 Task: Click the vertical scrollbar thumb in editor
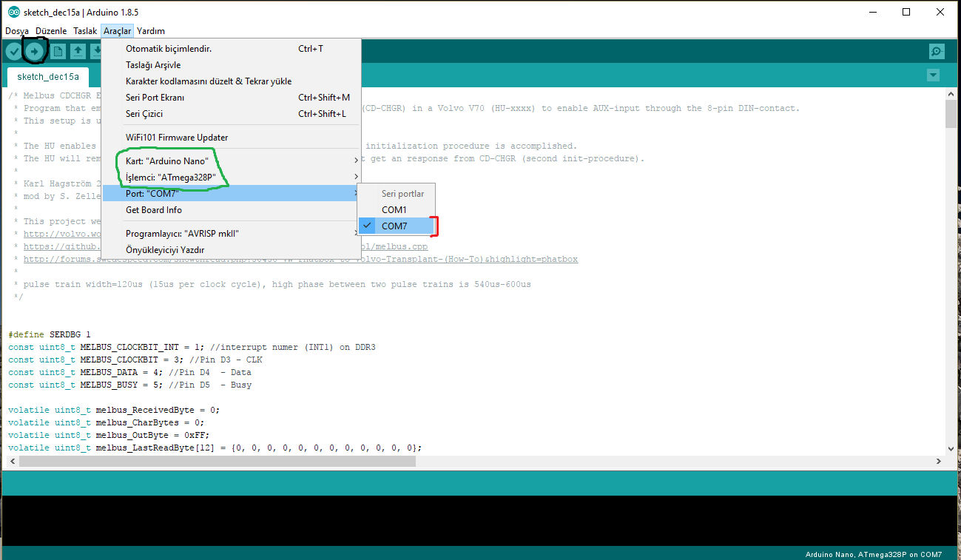tap(951, 115)
